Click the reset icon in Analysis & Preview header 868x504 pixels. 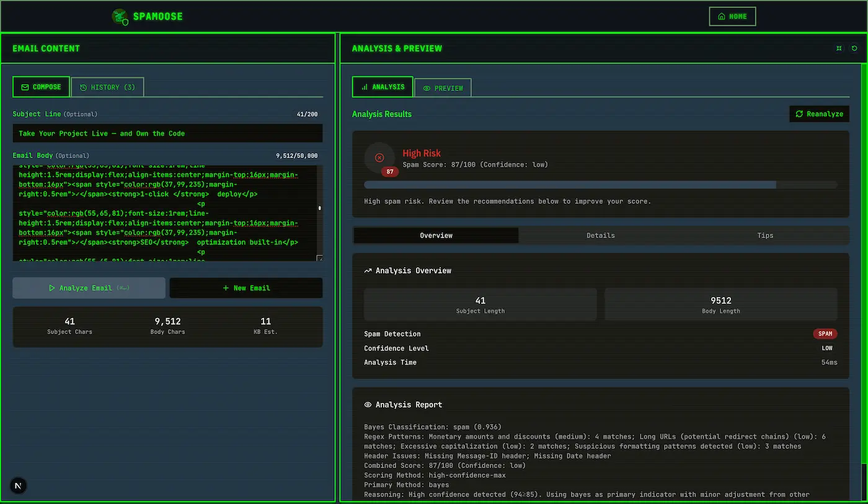tap(854, 48)
